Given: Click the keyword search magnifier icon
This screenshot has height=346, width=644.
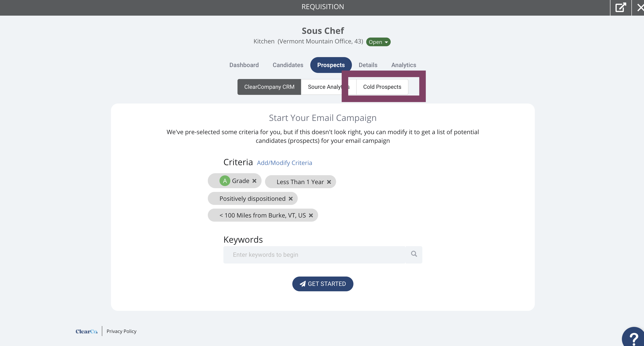Looking at the screenshot, I should pyautogui.click(x=414, y=254).
